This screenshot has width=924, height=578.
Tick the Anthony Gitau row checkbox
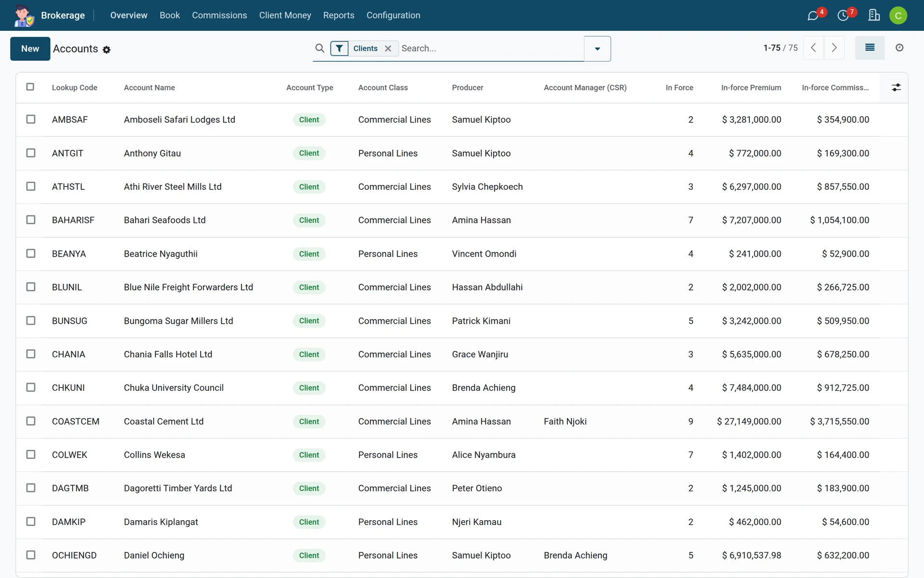[31, 153]
